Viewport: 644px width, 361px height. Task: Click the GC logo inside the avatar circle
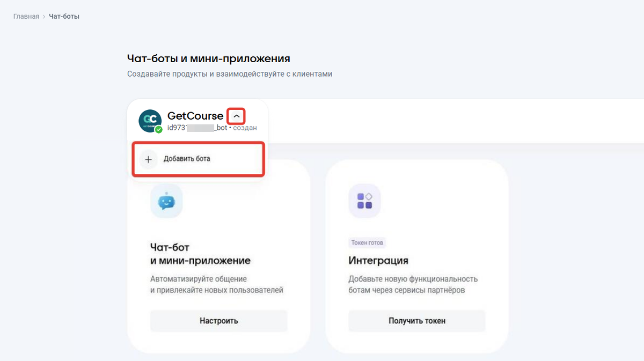[x=150, y=119]
